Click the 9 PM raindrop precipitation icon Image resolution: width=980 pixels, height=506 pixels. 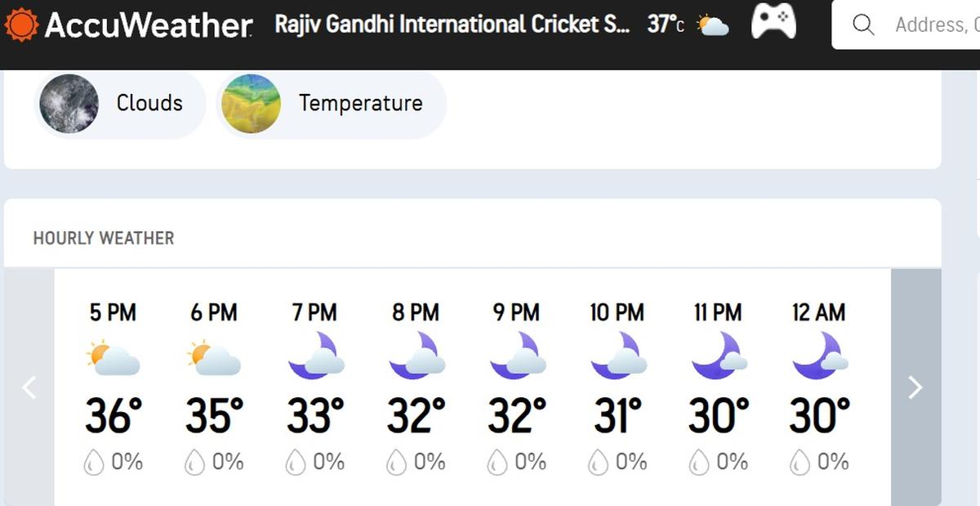tap(497, 463)
